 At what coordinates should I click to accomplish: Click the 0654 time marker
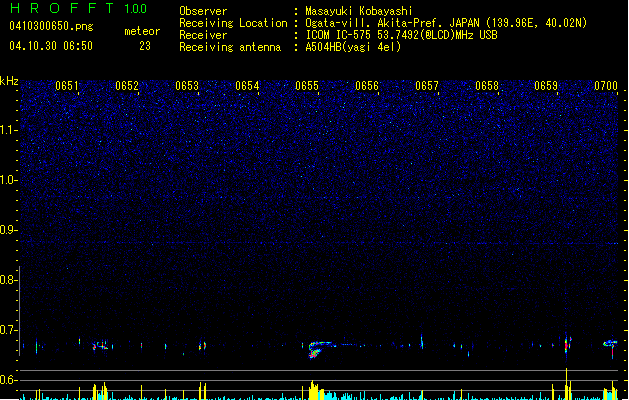tap(247, 86)
